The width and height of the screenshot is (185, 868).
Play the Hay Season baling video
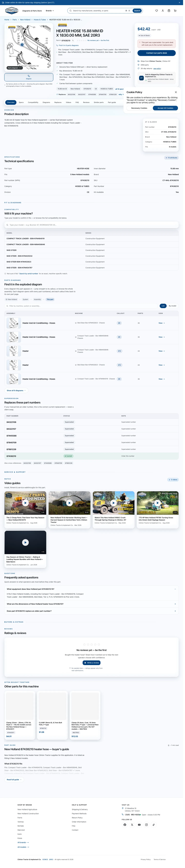coord(25,542)
